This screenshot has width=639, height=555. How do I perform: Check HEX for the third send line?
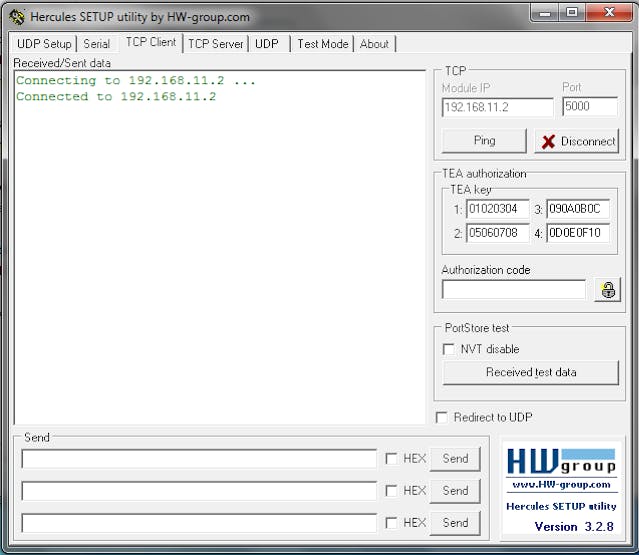(x=391, y=523)
